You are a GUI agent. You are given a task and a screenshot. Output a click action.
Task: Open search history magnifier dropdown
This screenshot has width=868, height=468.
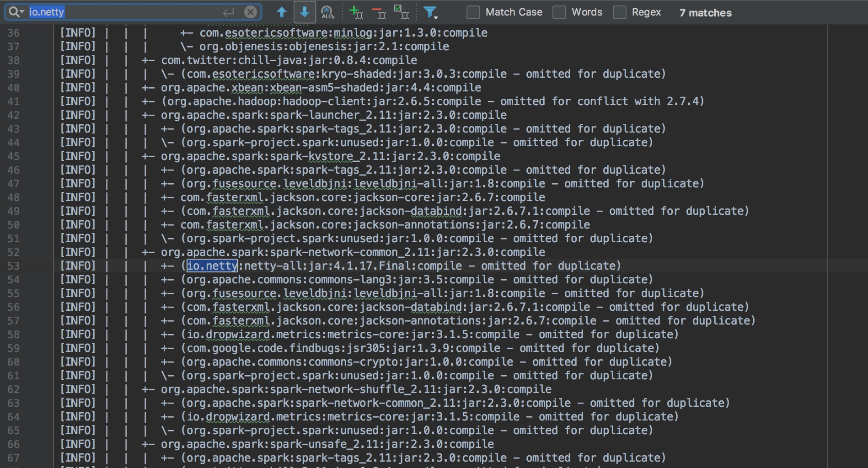point(16,12)
